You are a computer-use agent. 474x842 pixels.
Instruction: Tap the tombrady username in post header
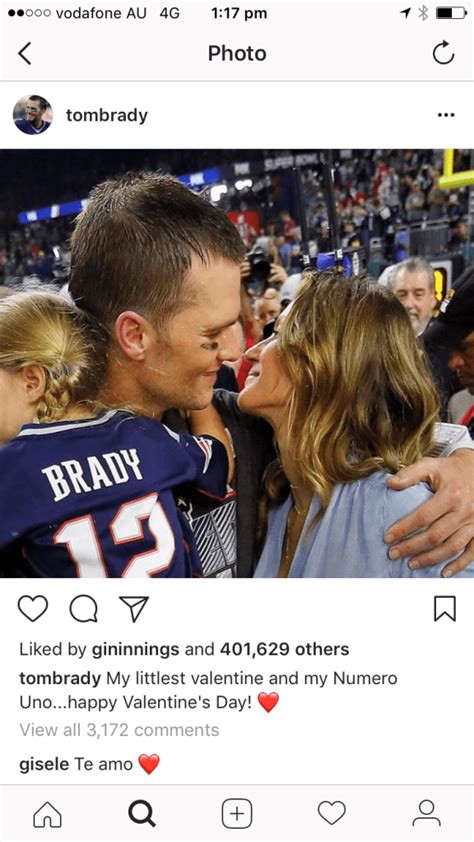pos(107,115)
